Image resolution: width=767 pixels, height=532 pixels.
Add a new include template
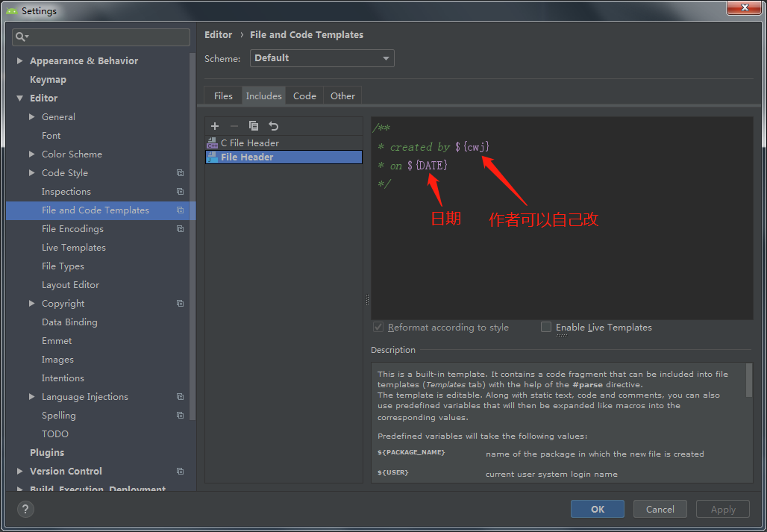[x=214, y=125]
